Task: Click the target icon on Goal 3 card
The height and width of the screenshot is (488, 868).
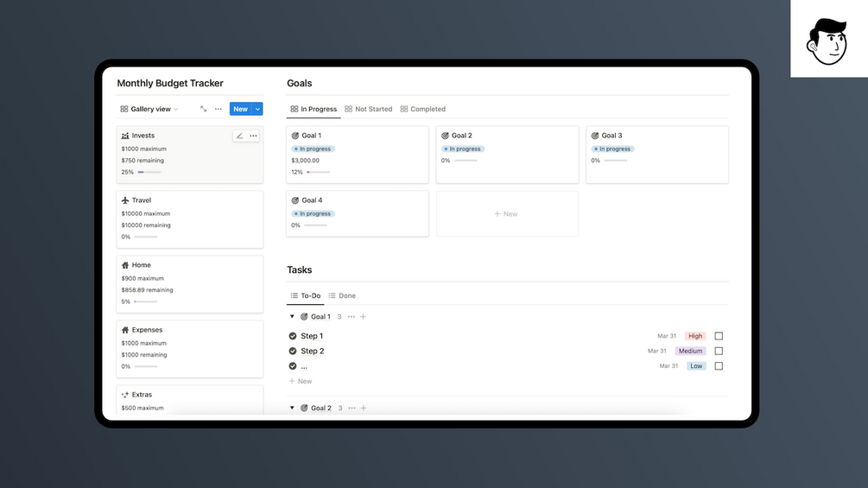Action: pos(595,136)
